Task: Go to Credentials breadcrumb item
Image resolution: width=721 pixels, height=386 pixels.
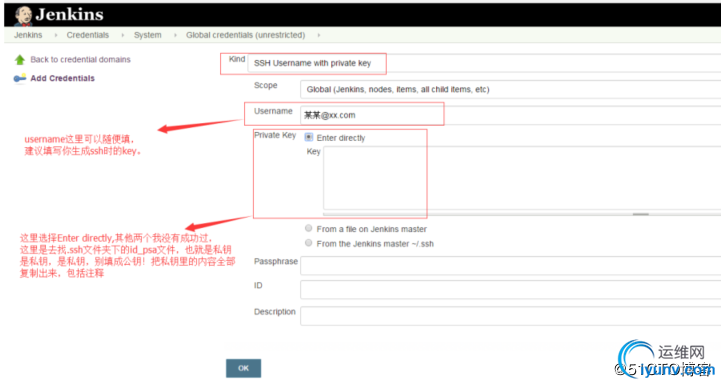Action: pos(88,35)
